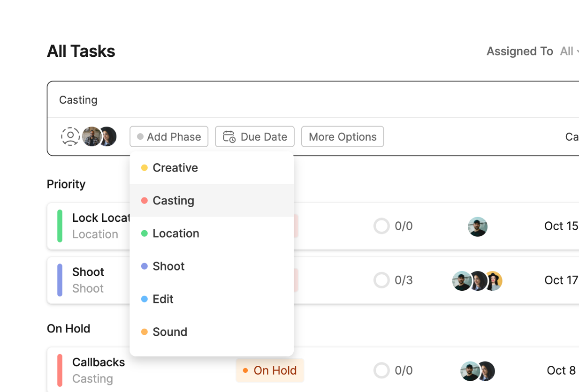Select Creative phase from the list
This screenshot has width=579, height=392.
(175, 168)
